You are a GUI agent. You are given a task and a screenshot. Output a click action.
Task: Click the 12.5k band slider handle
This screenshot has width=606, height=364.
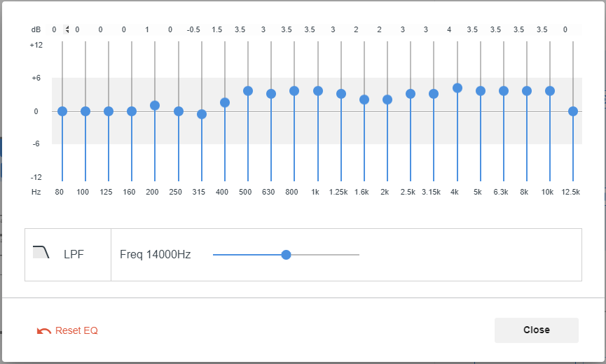point(573,111)
